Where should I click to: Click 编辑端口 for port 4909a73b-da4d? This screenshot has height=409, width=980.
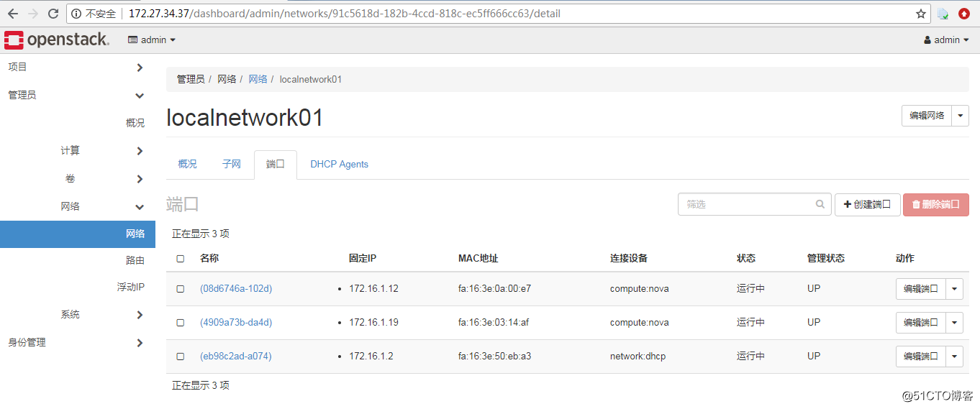click(921, 323)
